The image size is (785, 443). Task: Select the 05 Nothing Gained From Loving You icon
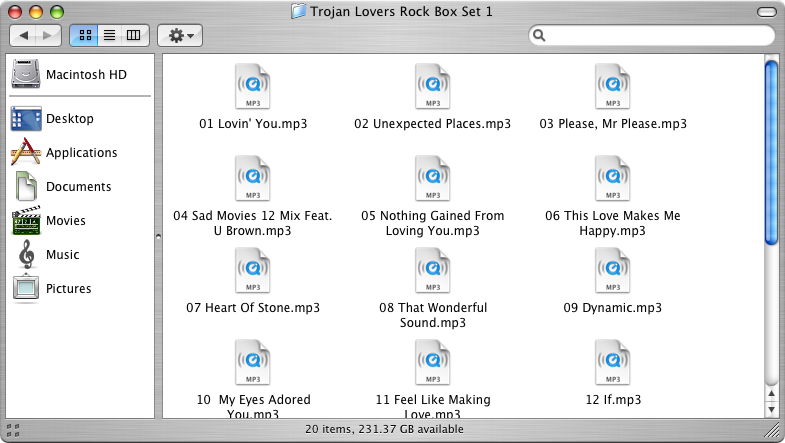coord(433,178)
